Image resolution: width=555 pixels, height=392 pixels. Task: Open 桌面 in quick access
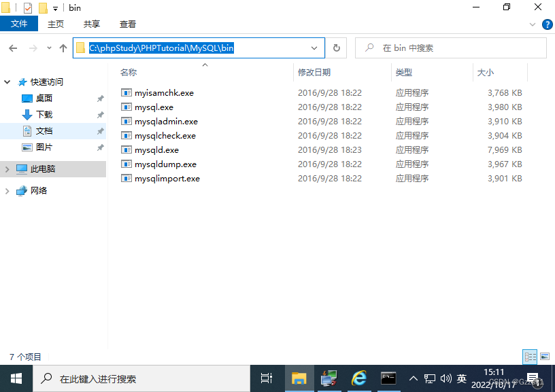pyautogui.click(x=44, y=99)
